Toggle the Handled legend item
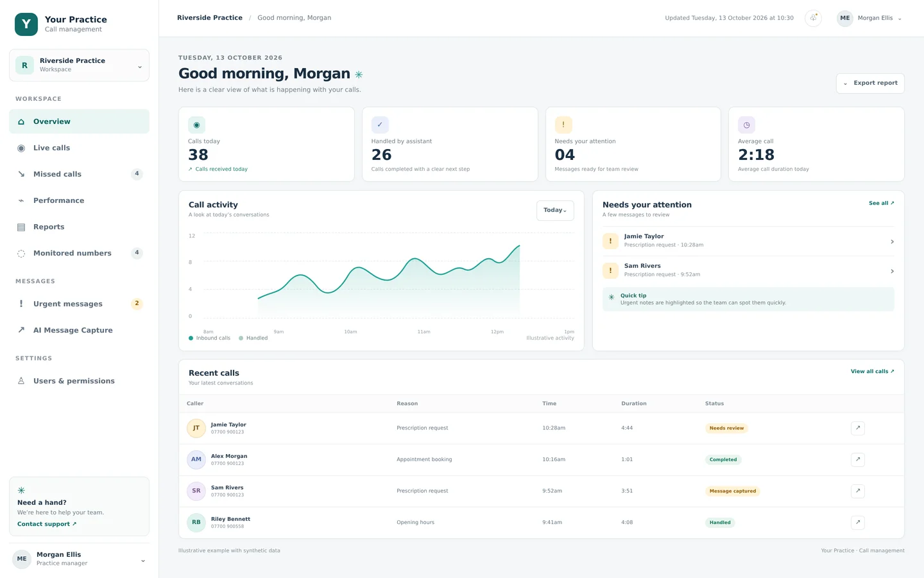The image size is (924, 578). click(253, 338)
